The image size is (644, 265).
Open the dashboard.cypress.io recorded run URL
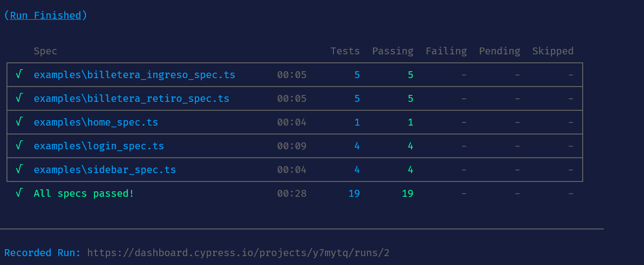tap(238, 253)
